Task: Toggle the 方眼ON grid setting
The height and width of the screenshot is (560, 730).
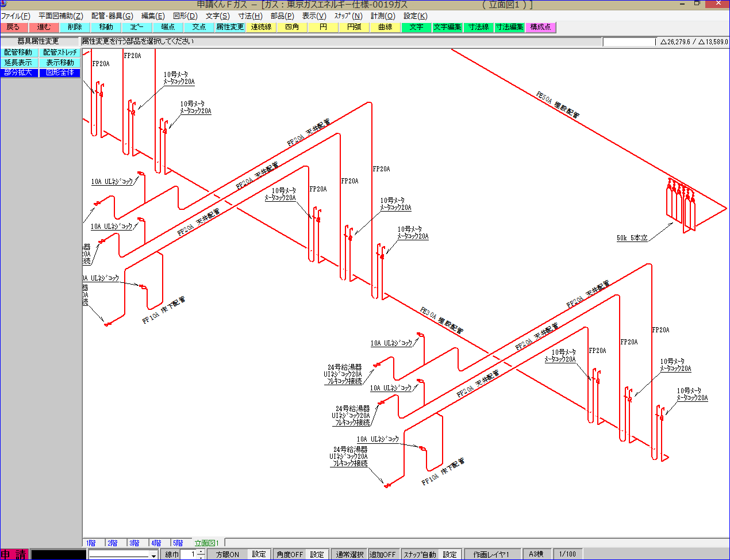Action: (228, 554)
